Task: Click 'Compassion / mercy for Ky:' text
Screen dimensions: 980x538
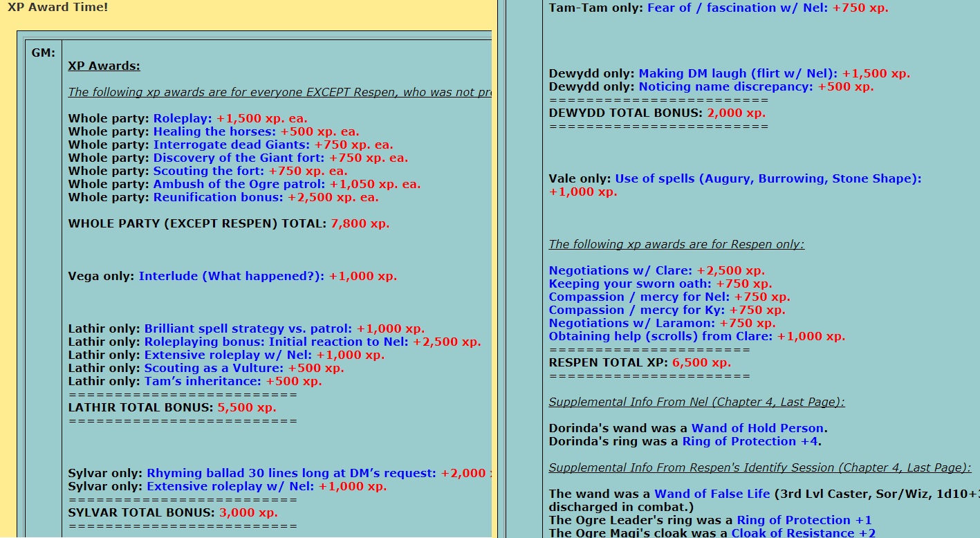Action: [637, 310]
